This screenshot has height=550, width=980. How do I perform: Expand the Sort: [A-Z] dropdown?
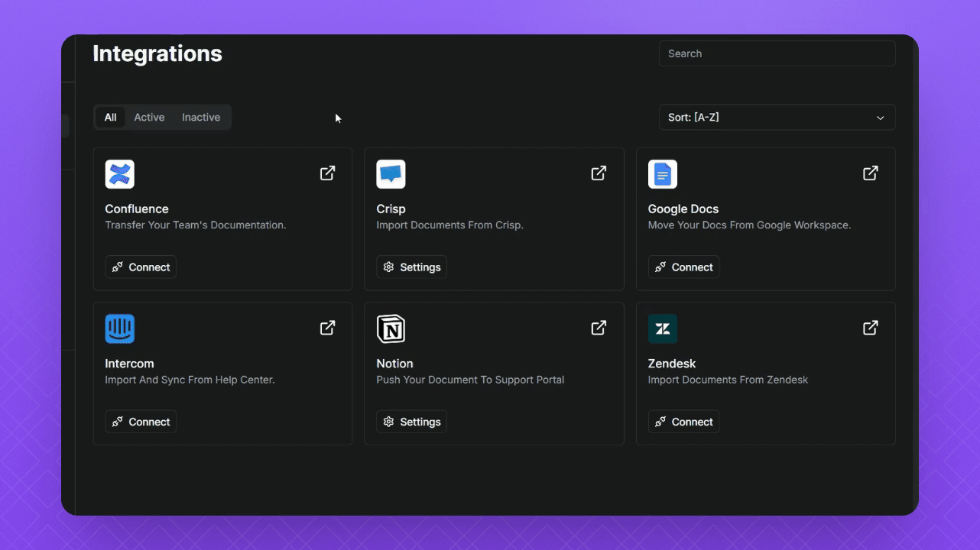click(x=777, y=118)
